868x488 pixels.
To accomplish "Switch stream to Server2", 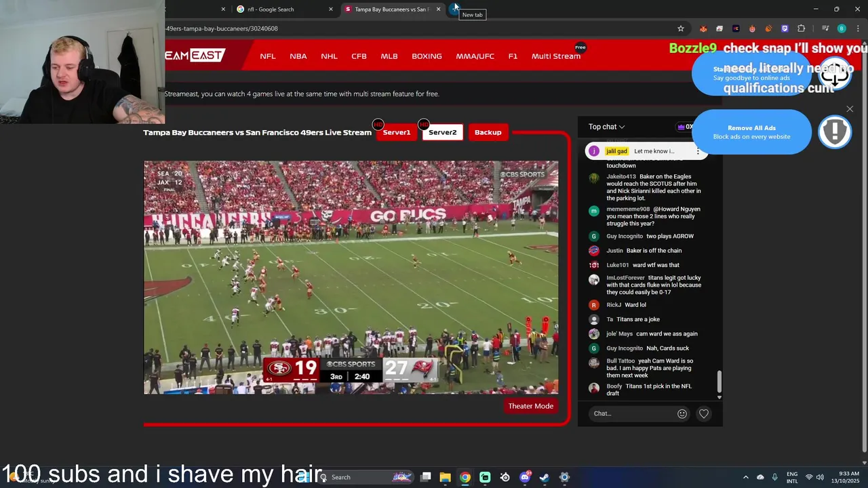I will 442,132.
